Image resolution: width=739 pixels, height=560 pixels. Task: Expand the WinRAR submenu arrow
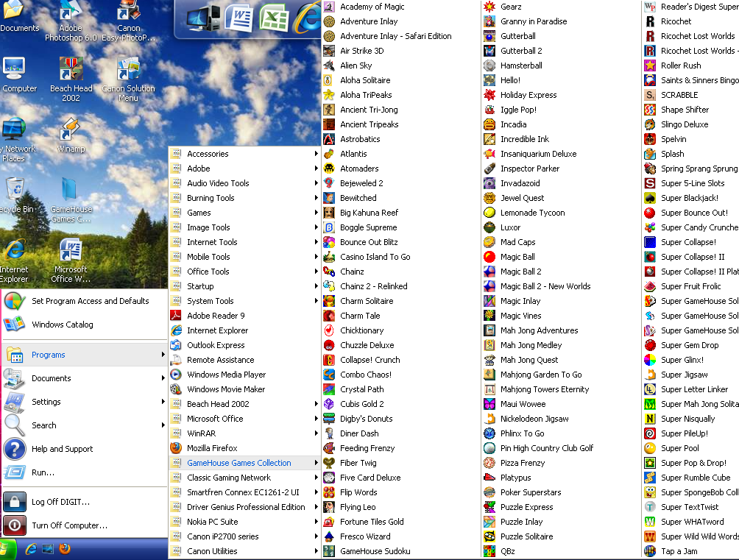pyautogui.click(x=316, y=433)
